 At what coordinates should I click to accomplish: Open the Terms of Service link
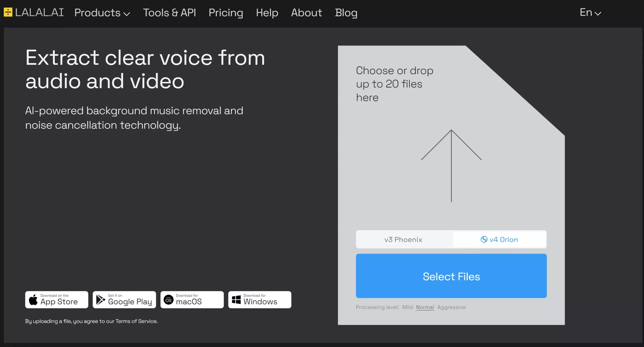pyautogui.click(x=136, y=321)
